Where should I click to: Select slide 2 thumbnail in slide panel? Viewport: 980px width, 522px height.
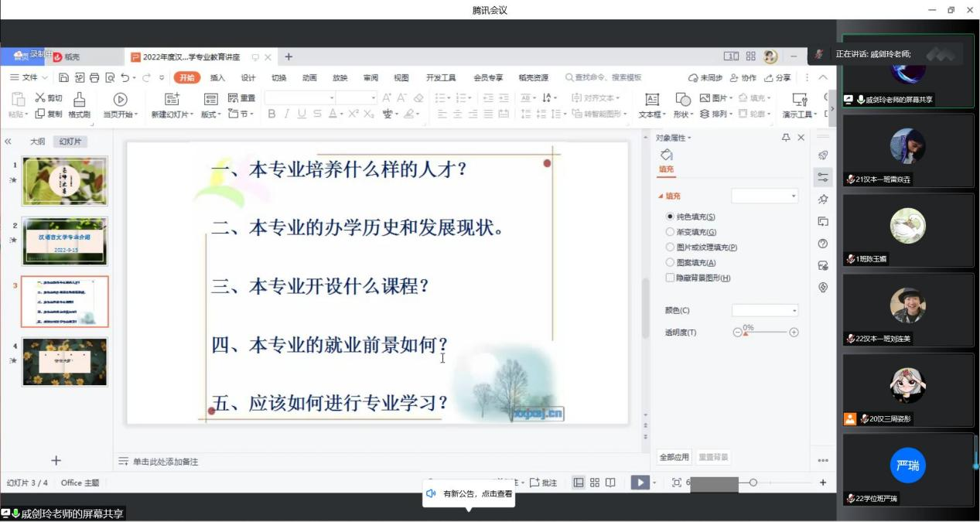(65, 241)
